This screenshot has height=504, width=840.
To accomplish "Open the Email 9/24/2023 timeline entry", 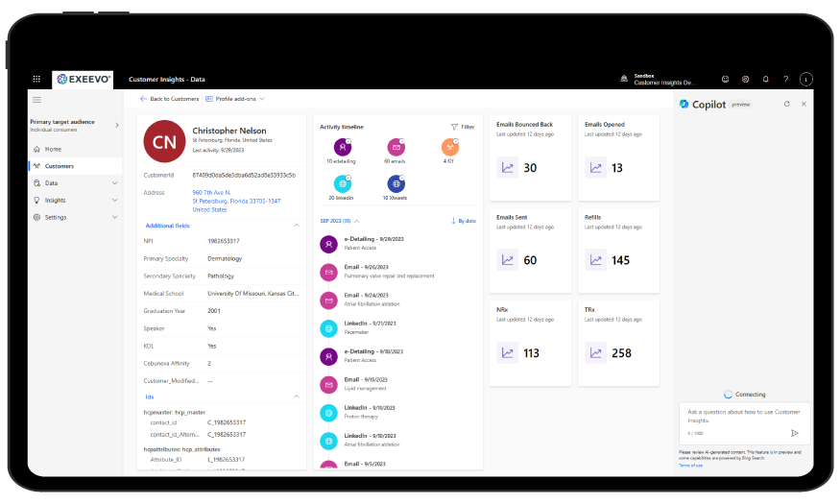I will pos(372,300).
